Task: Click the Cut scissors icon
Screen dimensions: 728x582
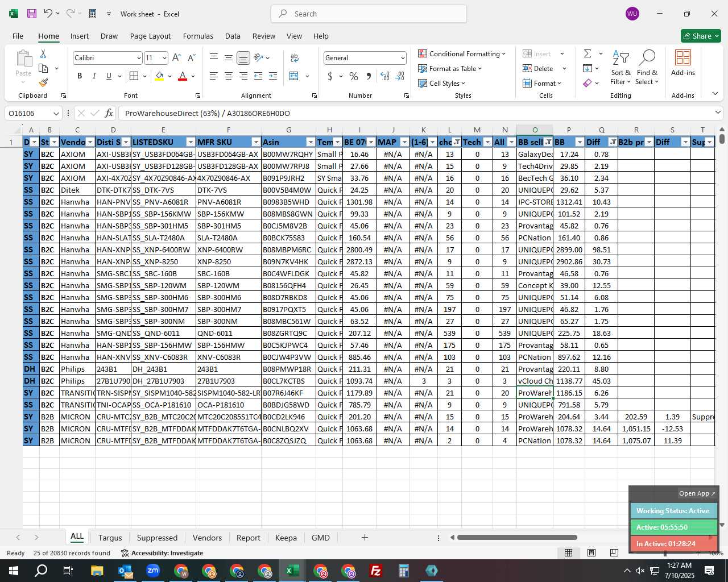Action: [43, 53]
